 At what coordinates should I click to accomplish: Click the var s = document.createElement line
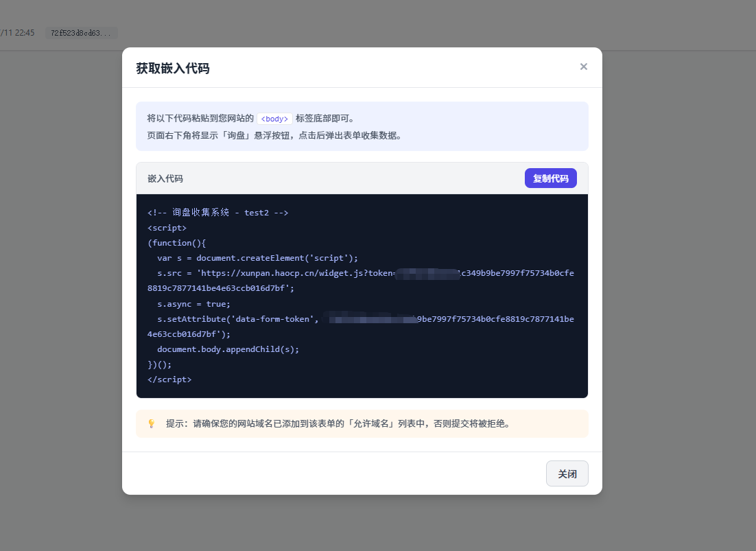257,258
